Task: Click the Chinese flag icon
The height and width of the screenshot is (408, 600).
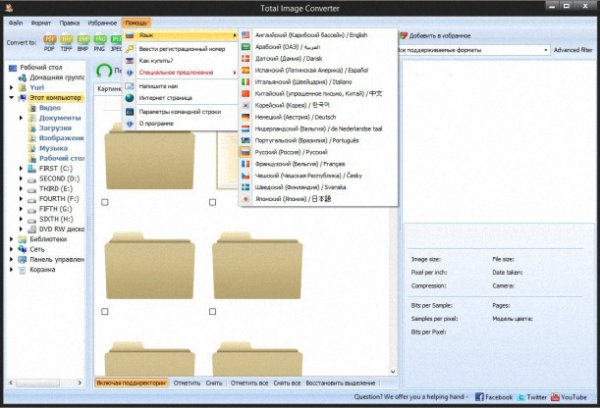Action: 246,94
